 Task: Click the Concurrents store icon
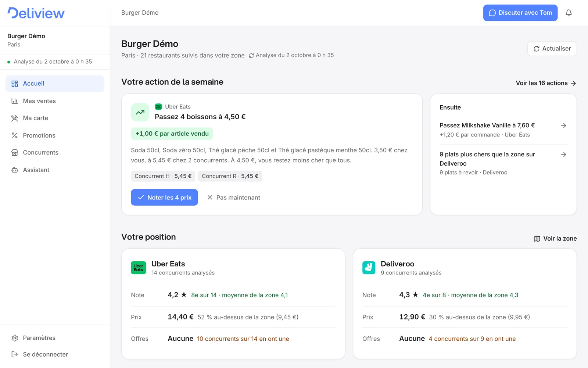click(x=15, y=152)
